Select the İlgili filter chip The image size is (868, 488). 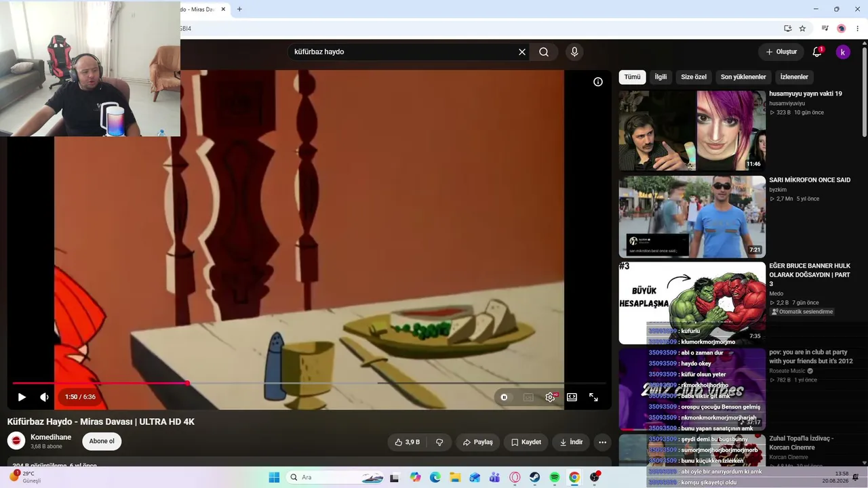[x=660, y=77]
